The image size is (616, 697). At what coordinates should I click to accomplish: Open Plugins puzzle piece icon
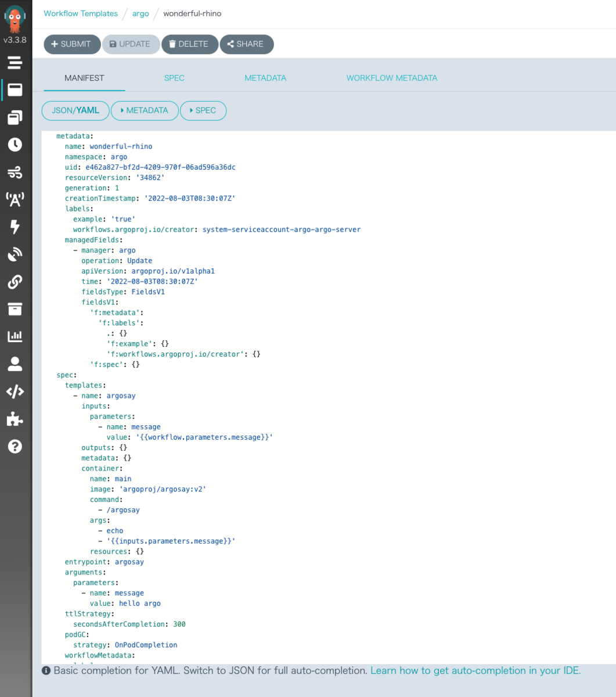(15, 419)
